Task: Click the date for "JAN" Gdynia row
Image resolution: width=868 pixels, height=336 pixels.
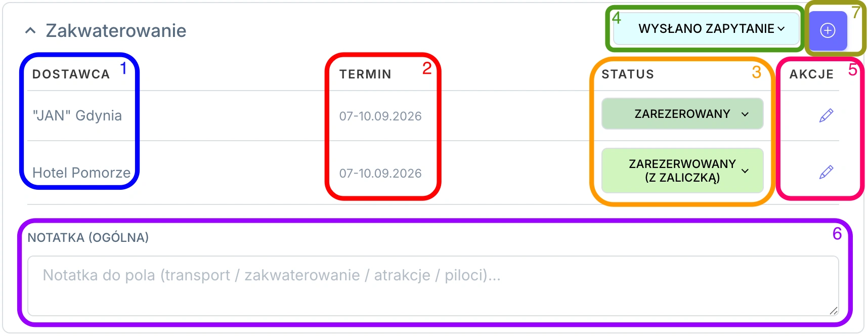Action: coord(380,116)
